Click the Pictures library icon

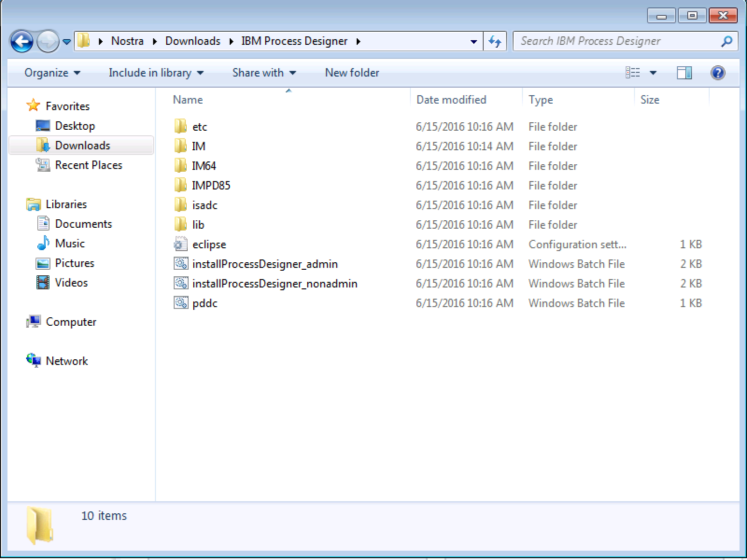pyautogui.click(x=43, y=263)
